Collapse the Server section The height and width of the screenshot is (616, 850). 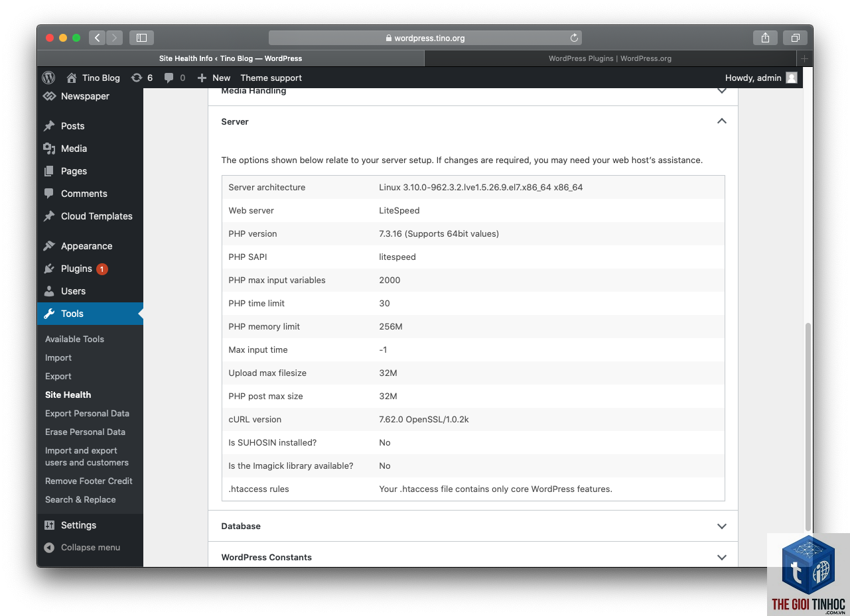click(x=722, y=121)
